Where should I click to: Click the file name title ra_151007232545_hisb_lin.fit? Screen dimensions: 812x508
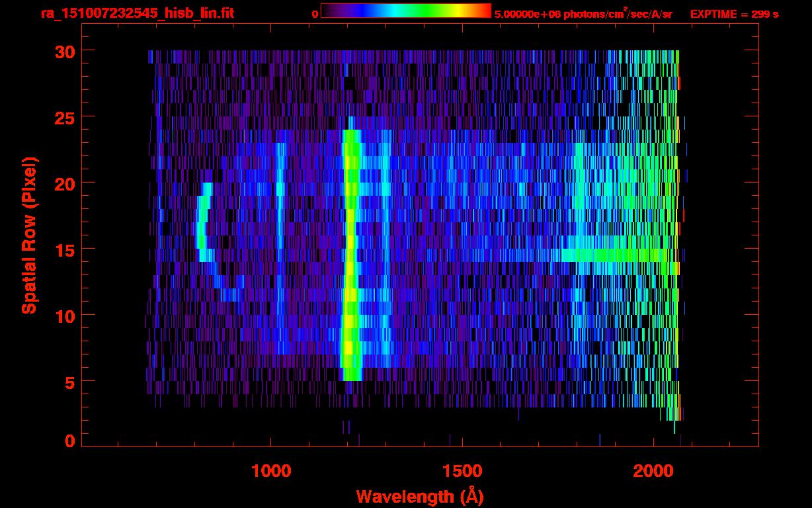click(137, 13)
